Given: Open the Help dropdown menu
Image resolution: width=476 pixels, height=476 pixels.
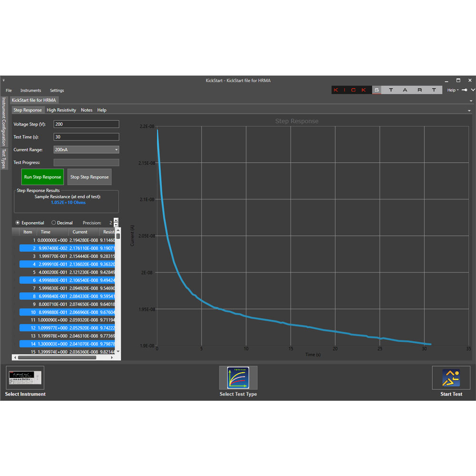Looking at the screenshot, I should tap(452, 90).
